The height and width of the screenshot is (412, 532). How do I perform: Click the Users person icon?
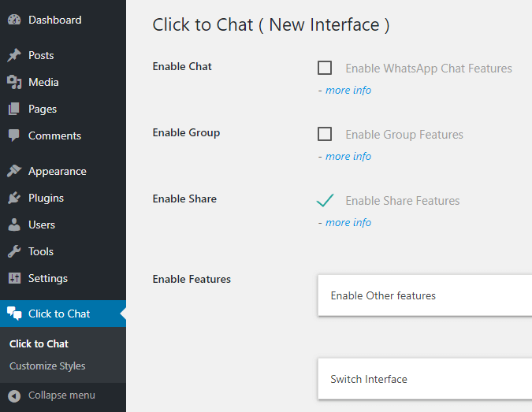point(14,225)
